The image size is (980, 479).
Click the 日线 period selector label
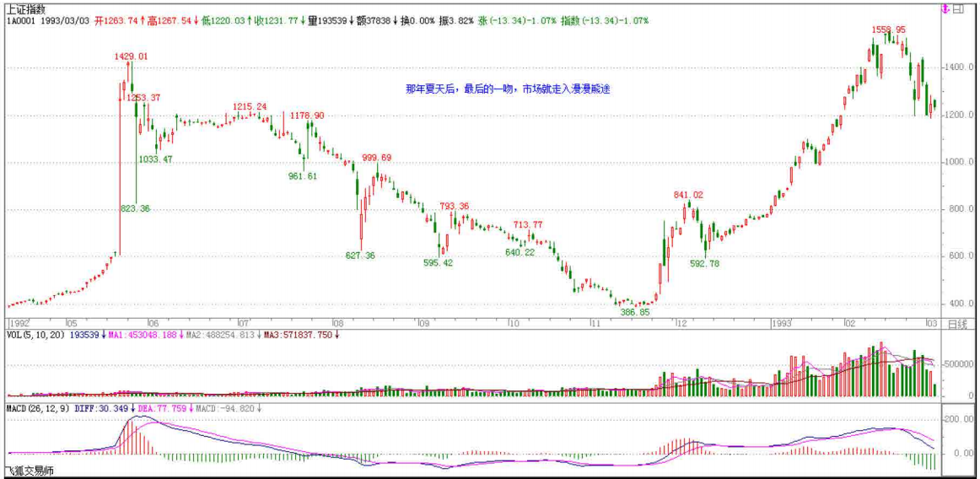click(956, 324)
